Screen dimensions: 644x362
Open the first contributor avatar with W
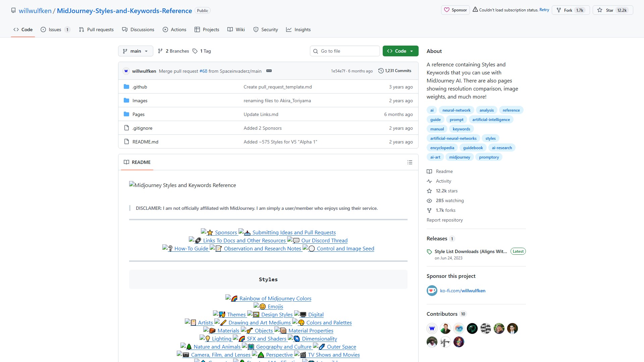tap(432, 328)
